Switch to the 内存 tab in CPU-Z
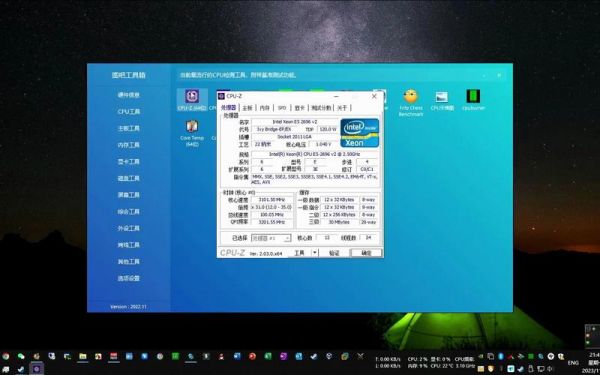This screenshot has width=600, height=375. (x=265, y=108)
